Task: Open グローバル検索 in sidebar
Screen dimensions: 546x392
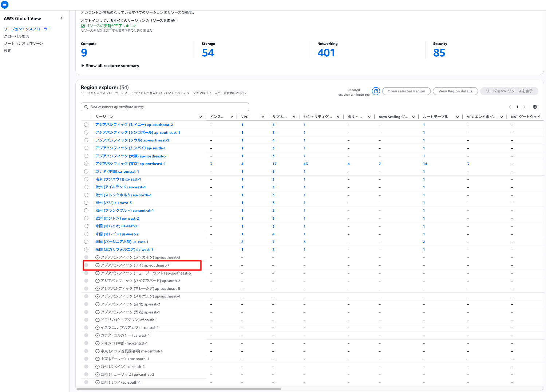Action: point(16,36)
